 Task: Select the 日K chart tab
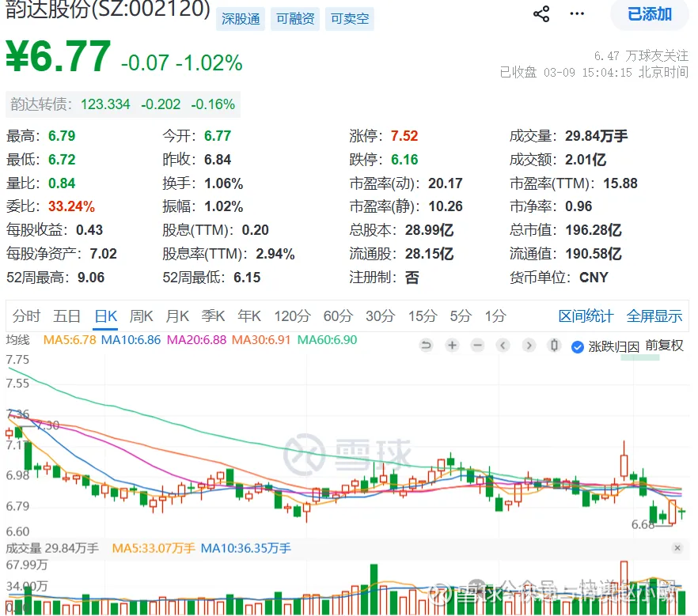pyautogui.click(x=106, y=316)
